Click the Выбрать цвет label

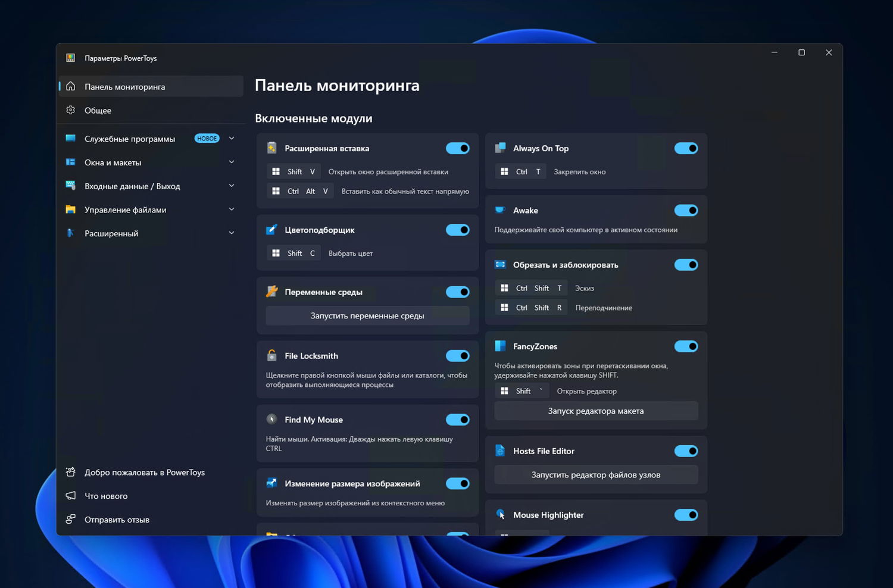click(351, 254)
